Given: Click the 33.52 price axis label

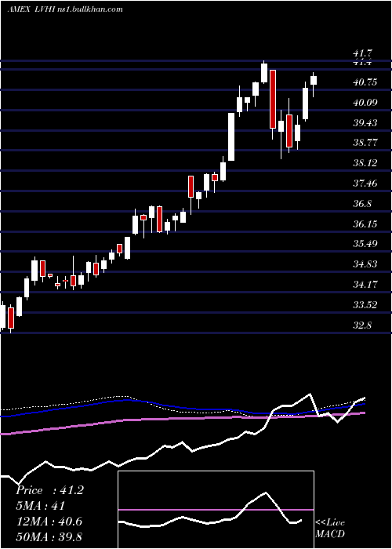Looking at the screenshot, I should pos(365,304).
